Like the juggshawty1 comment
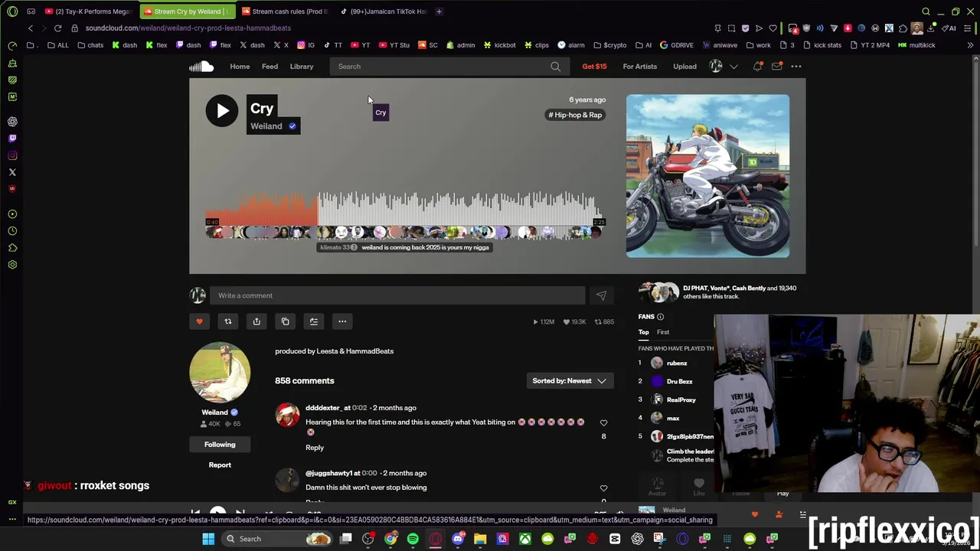This screenshot has height=551, width=980. [603, 488]
